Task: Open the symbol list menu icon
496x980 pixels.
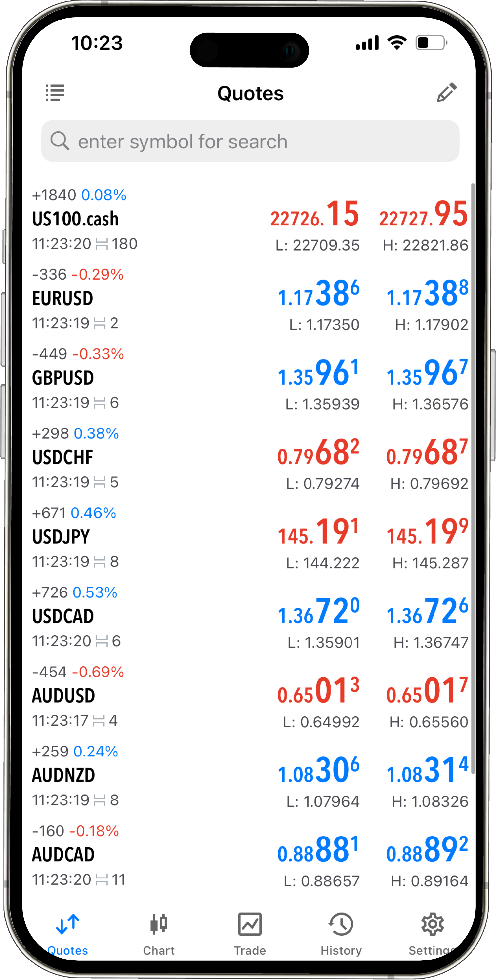Action: (55, 93)
